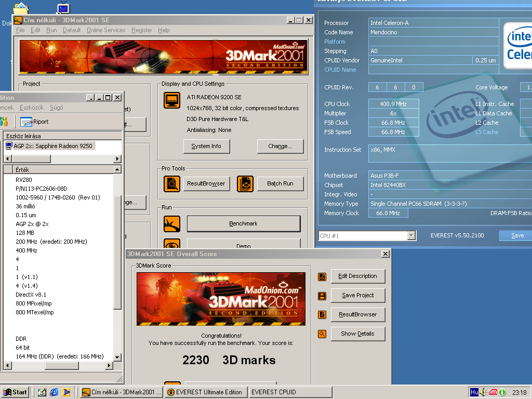Click the Benchmark button
The image size is (532, 399).
(244, 223)
